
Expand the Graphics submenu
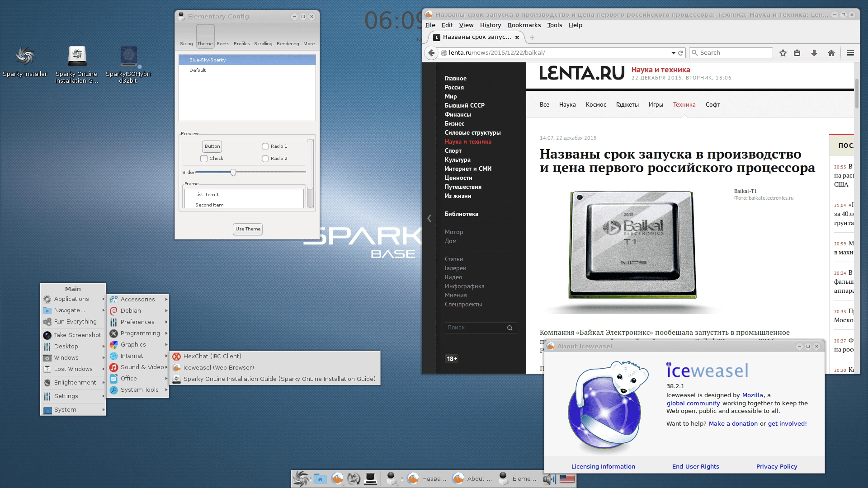coord(138,344)
